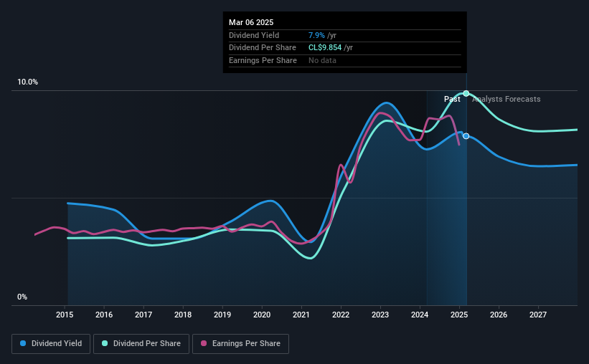Click the 2016 x-axis label
Image resolution: width=589 pixels, height=364 pixels.
[x=104, y=315]
